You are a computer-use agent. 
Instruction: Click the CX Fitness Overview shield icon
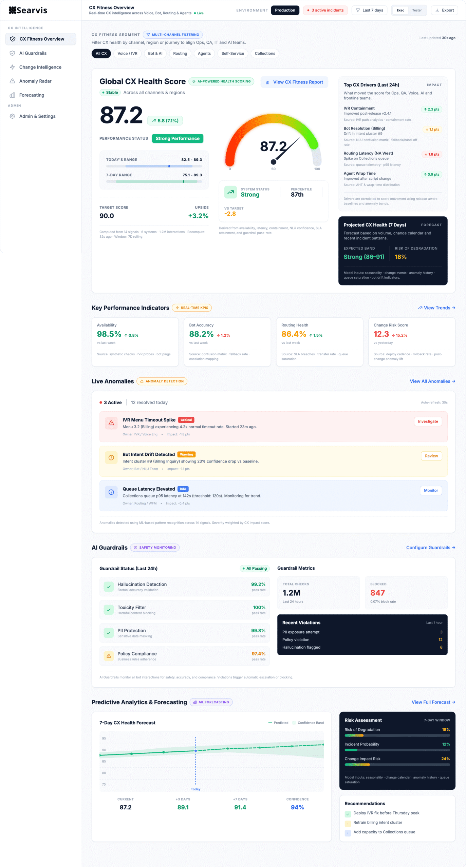(x=13, y=39)
